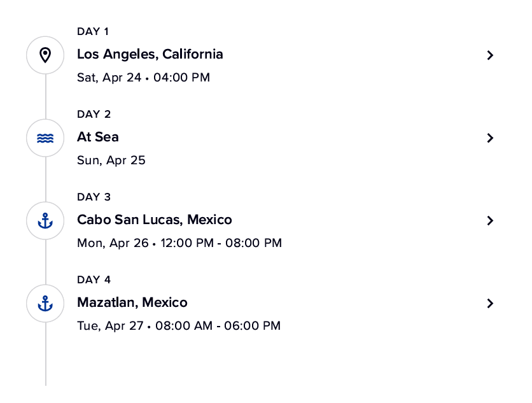This screenshot has width=532, height=403.
Task: Select the Mazatlan, Mexico port title
Action: pyautogui.click(x=132, y=302)
